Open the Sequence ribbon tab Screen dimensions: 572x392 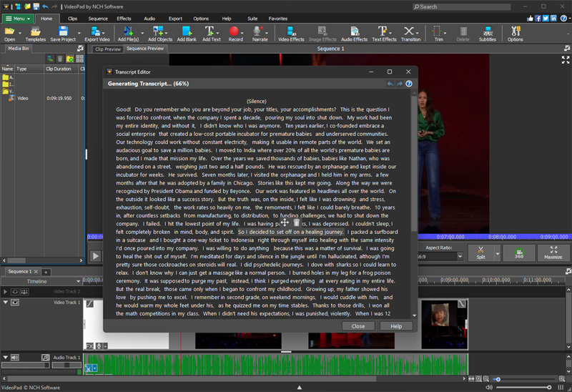coord(98,19)
